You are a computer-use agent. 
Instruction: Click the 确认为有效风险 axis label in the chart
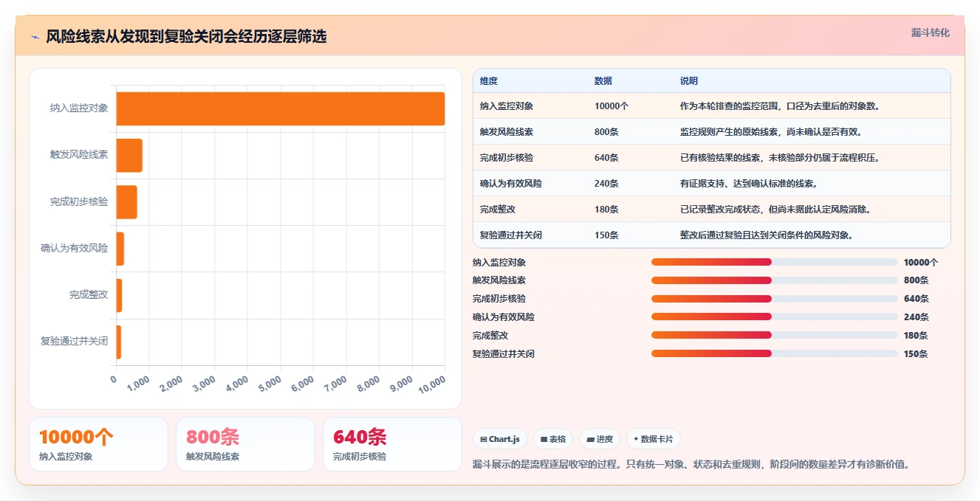(74, 249)
